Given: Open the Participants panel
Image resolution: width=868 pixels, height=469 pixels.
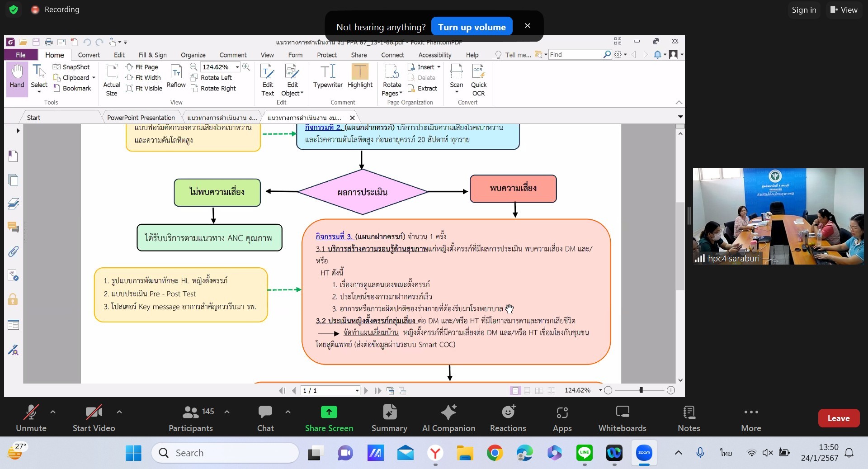Looking at the screenshot, I should point(191,418).
